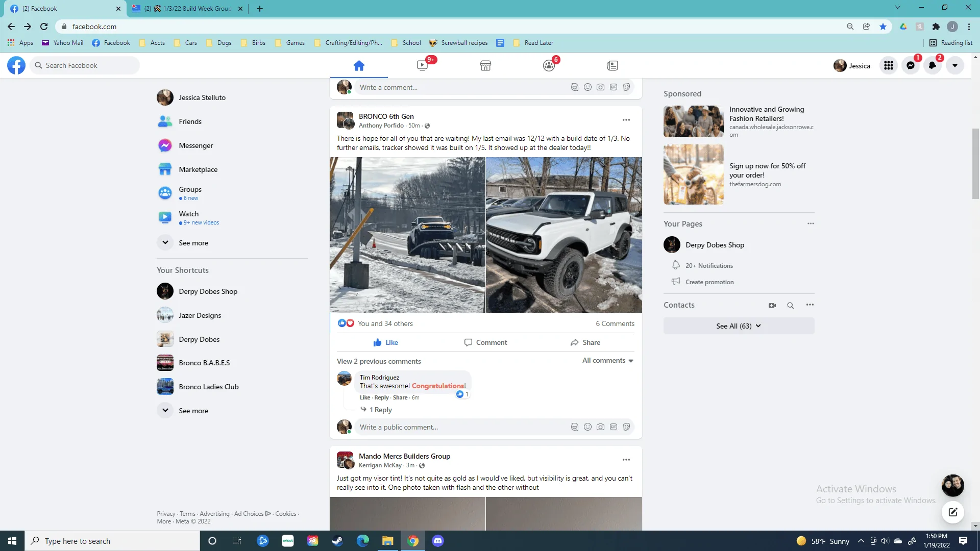This screenshot has height=551, width=980.
Task: Open the Farmer's Dog sponsored ad image
Action: pos(694,174)
